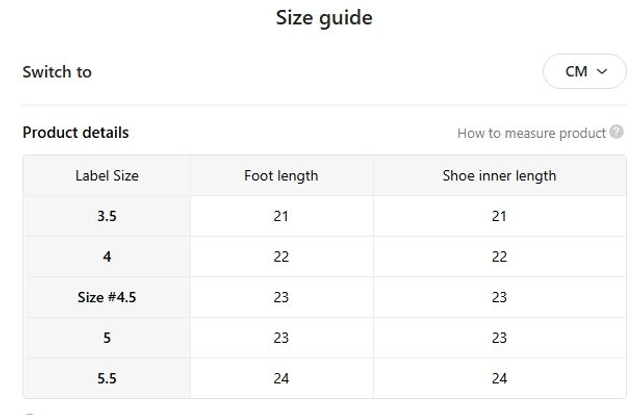640x415 pixels.
Task: Select the Size #4.5 row label
Action: [107, 297]
